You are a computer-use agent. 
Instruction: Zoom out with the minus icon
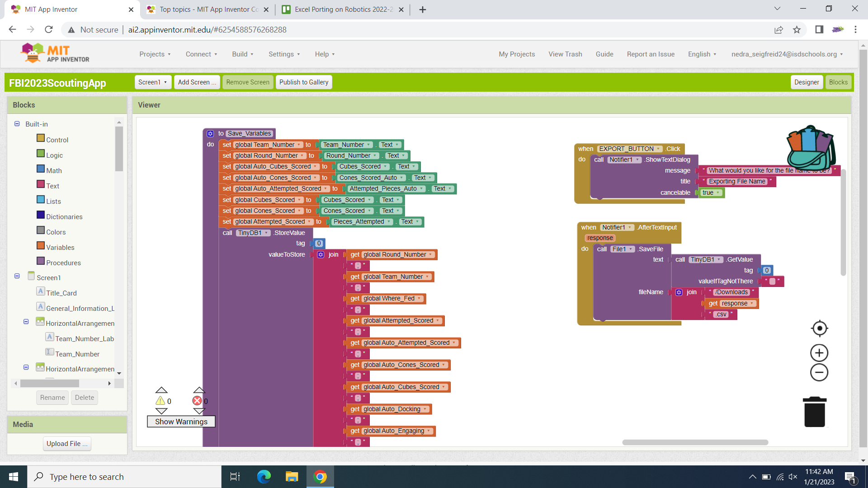pyautogui.click(x=819, y=373)
